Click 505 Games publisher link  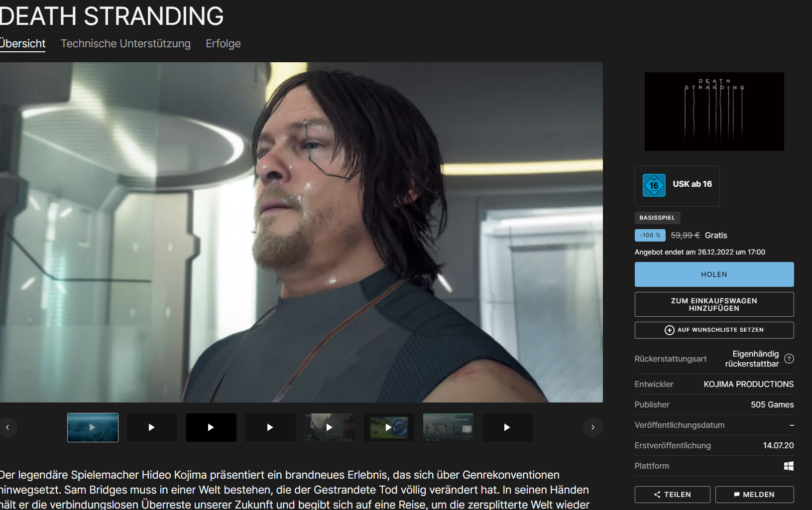pyautogui.click(x=772, y=405)
